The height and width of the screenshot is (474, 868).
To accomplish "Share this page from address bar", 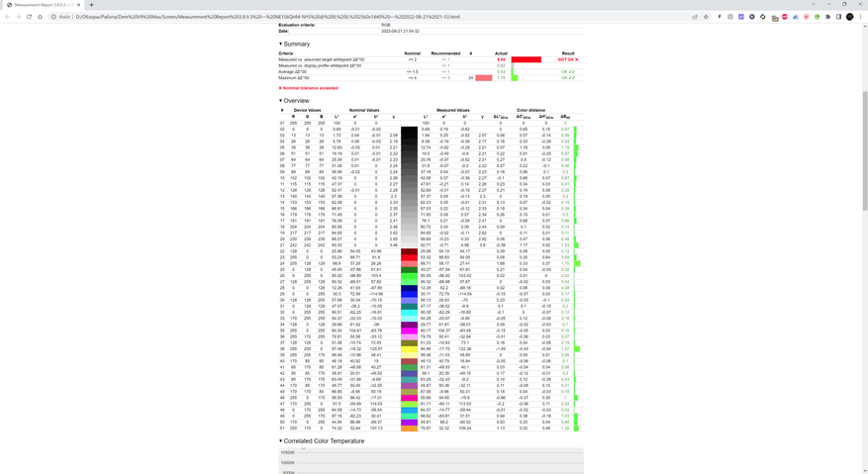I will 695,17.
